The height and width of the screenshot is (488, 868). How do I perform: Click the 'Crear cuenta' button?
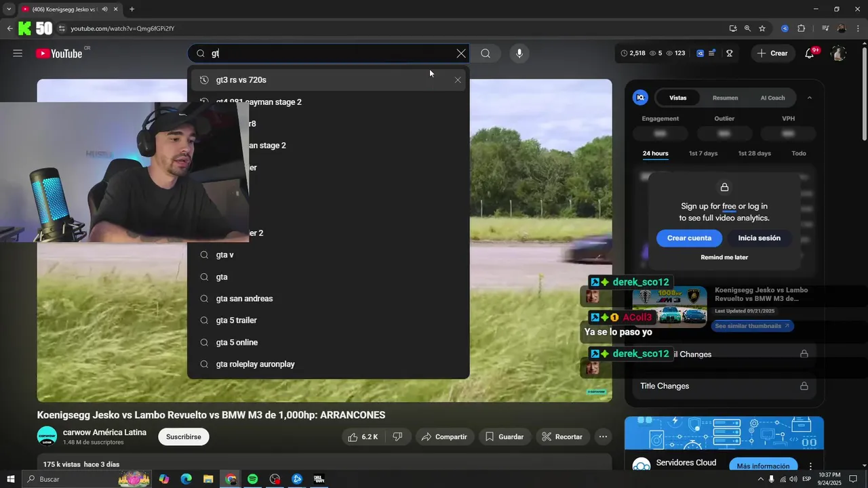pyautogui.click(x=689, y=238)
